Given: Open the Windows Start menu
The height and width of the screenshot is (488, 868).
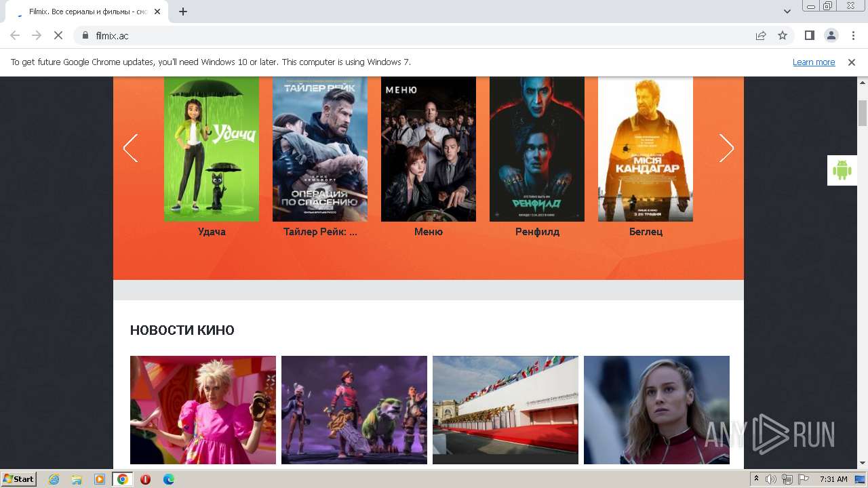Looking at the screenshot, I should (x=18, y=479).
